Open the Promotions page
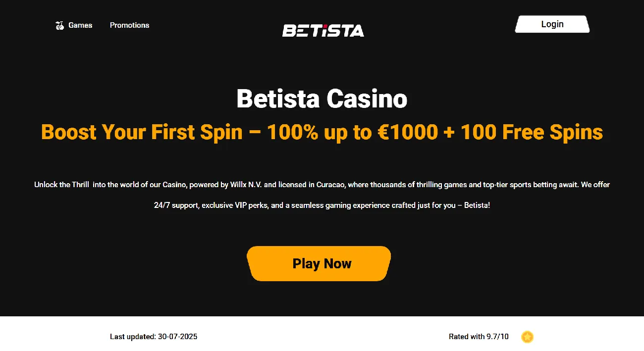The height and width of the screenshot is (351, 644). (x=129, y=25)
